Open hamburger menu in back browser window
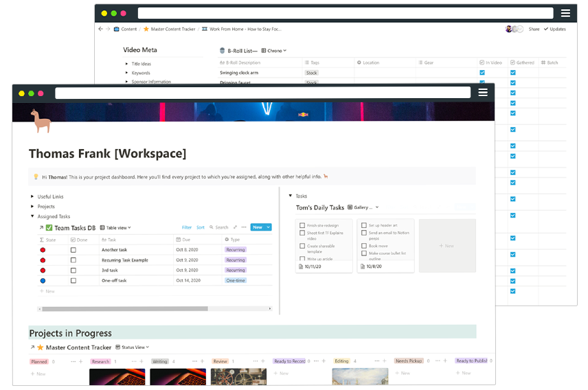 pyautogui.click(x=565, y=13)
